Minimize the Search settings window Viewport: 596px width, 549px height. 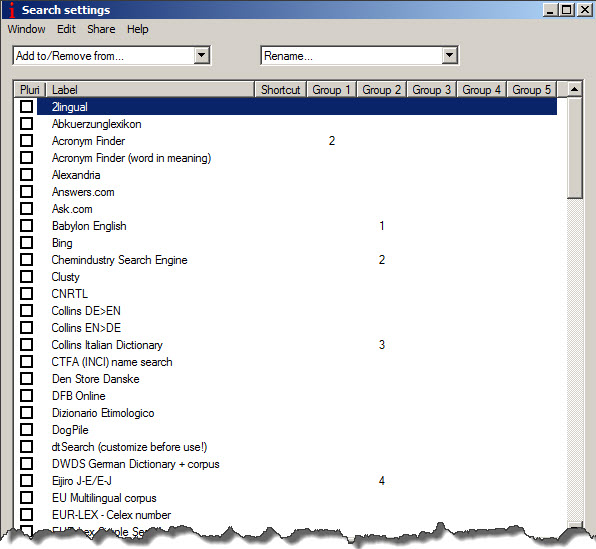pyautogui.click(x=550, y=10)
